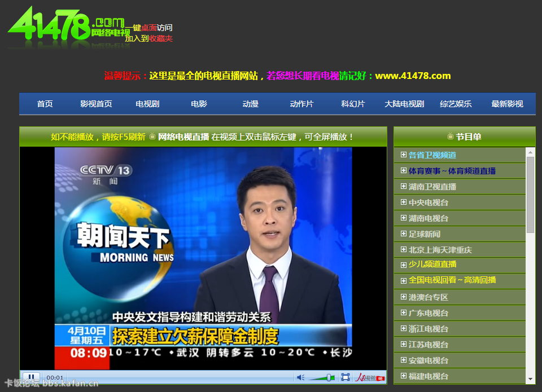Click the TV icon beside 节目单 heading
The height and width of the screenshot is (392, 542).
pos(450,136)
